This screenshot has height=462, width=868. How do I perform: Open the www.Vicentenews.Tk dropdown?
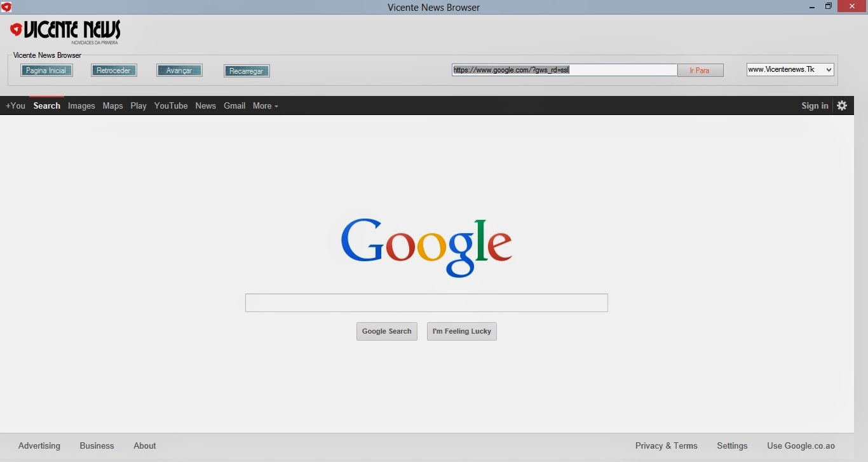click(x=790, y=69)
